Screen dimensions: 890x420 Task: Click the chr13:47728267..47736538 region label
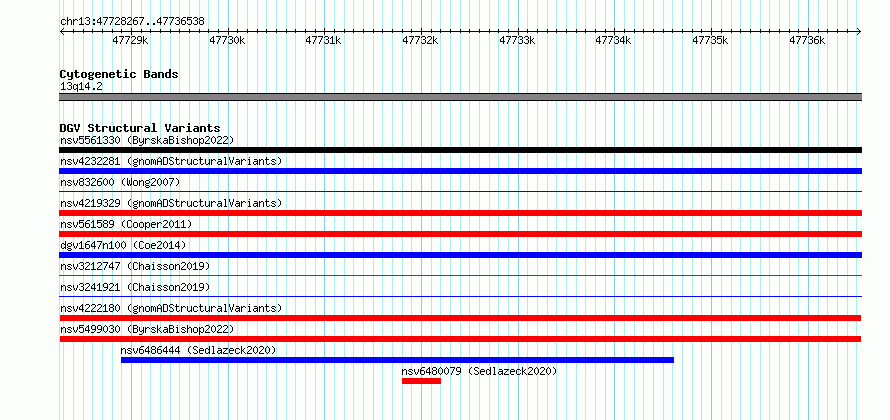(132, 22)
